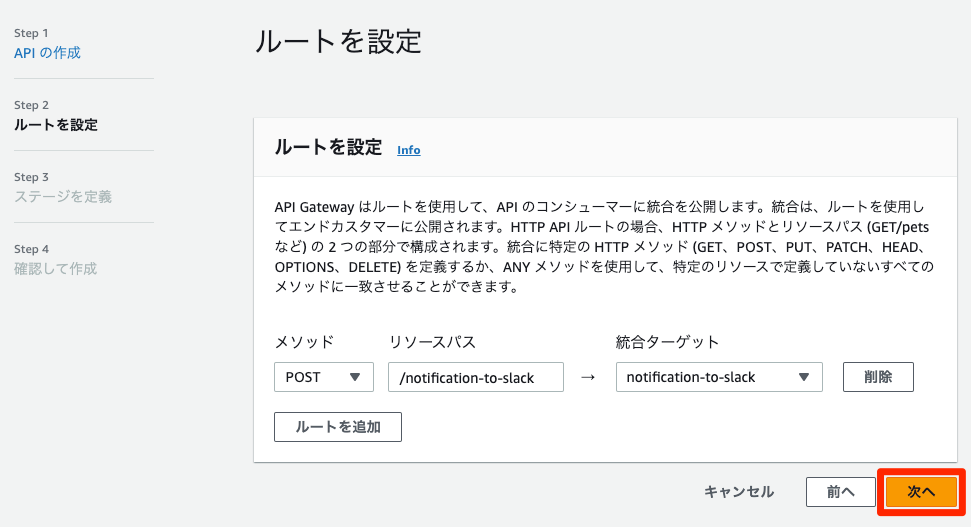Open the Info link beside panel title
This screenshot has width=971, height=527.
tap(408, 150)
